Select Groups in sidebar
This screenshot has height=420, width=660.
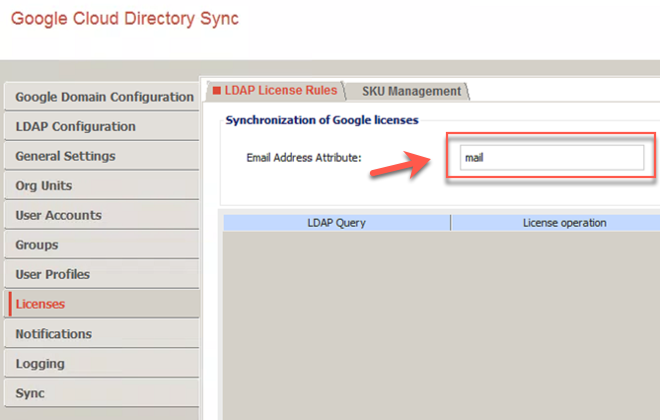(x=102, y=245)
